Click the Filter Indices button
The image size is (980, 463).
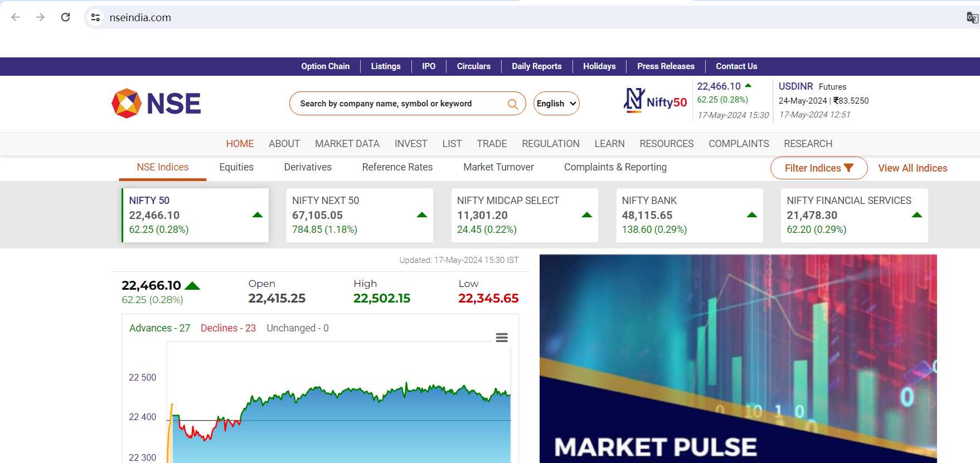click(819, 168)
